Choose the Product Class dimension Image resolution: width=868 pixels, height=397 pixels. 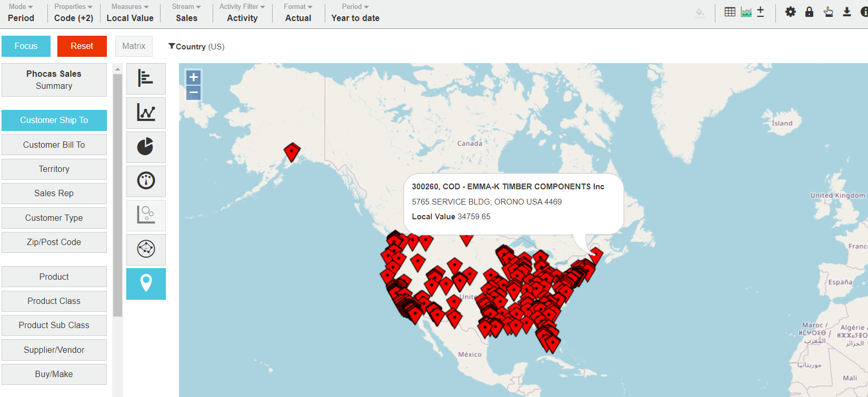click(54, 301)
